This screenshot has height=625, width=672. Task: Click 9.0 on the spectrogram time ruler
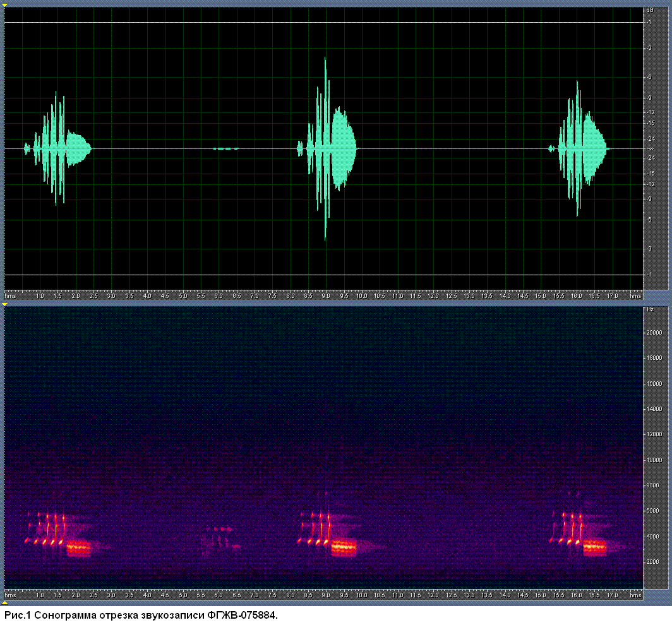[x=326, y=595]
